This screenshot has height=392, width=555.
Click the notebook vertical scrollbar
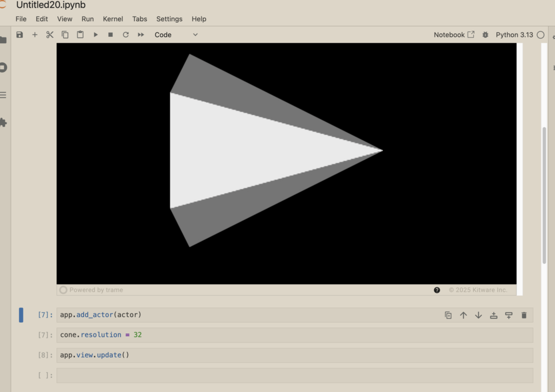tap(544, 195)
